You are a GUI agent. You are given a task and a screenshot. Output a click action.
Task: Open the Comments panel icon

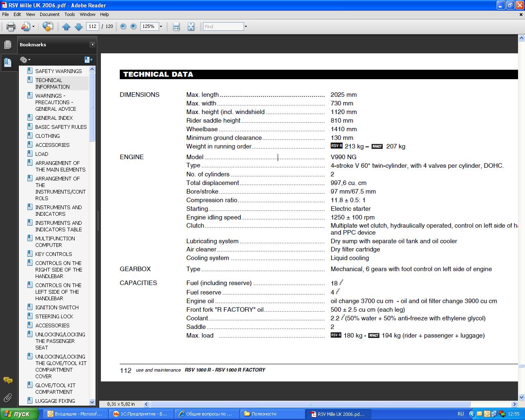[x=8, y=380]
